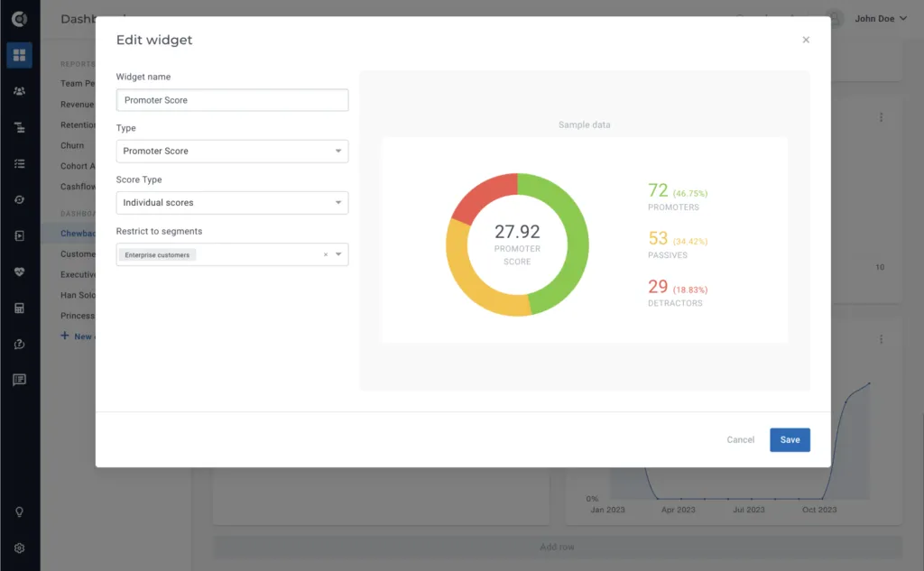Click the 27.92 promoter score value
Image resolution: width=924 pixels, height=571 pixels.
click(517, 232)
